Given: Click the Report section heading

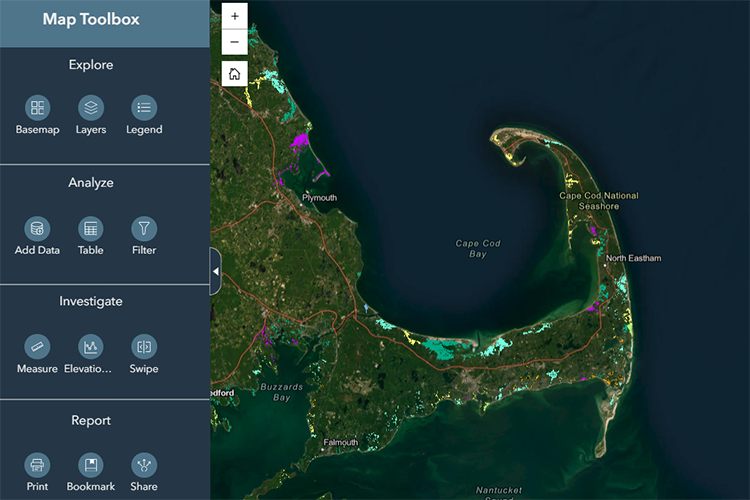Looking at the screenshot, I should [x=91, y=420].
